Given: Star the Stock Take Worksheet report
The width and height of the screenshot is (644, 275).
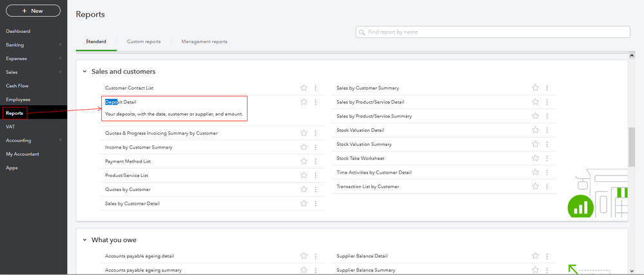Looking at the screenshot, I should coord(535,158).
